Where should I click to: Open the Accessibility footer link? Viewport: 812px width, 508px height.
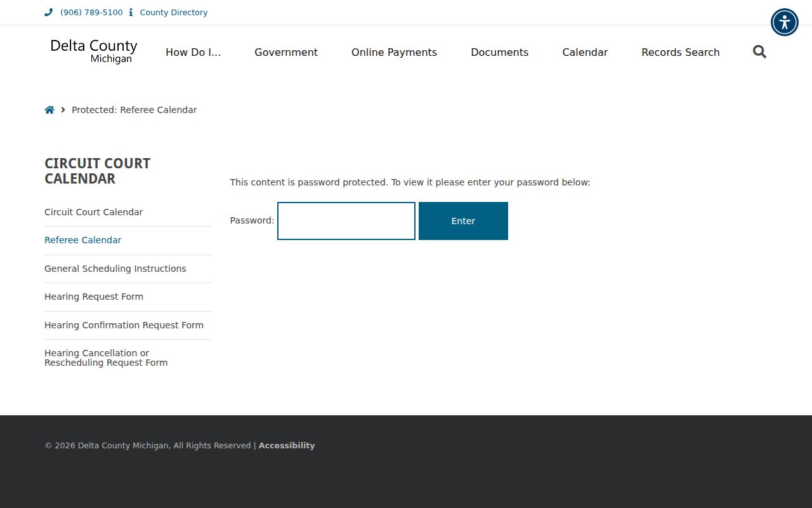click(x=287, y=445)
